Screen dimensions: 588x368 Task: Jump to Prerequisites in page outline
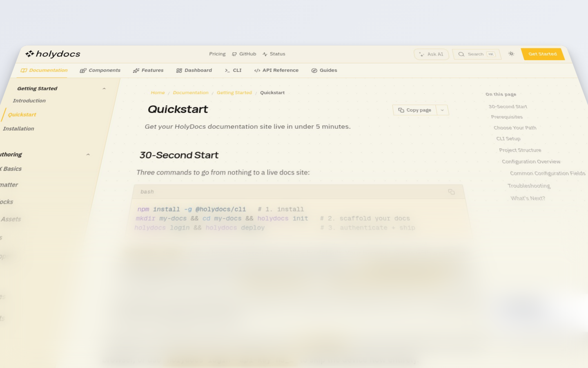click(x=507, y=117)
